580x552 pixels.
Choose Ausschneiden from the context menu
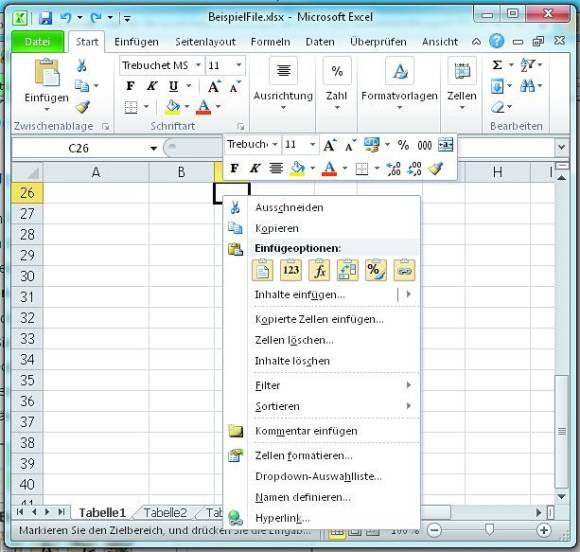[x=322, y=208]
